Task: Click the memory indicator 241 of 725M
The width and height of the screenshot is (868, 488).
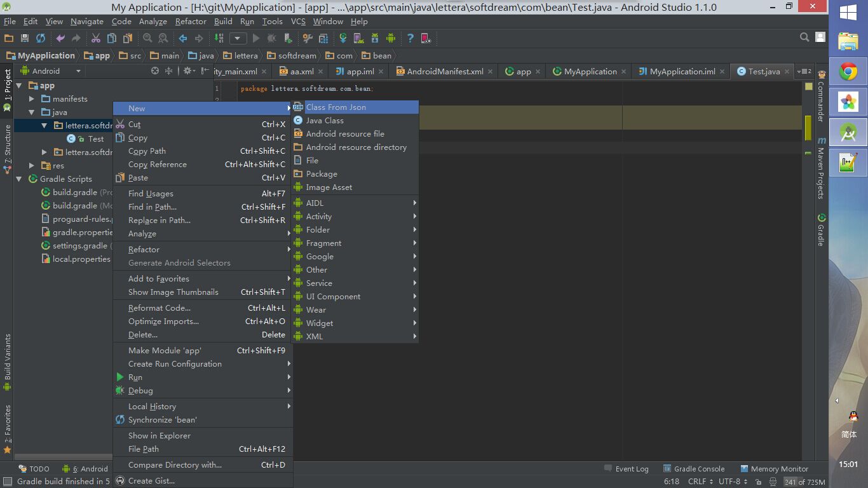Action: click(x=804, y=482)
